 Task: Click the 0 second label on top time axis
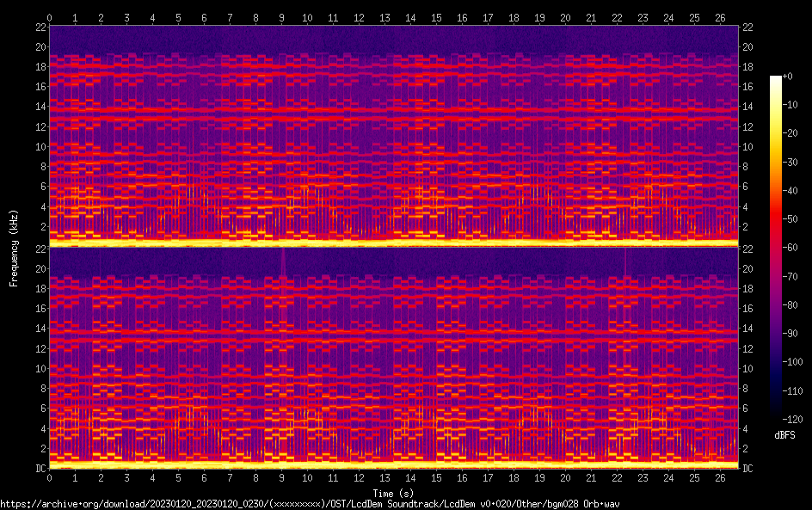(50, 17)
